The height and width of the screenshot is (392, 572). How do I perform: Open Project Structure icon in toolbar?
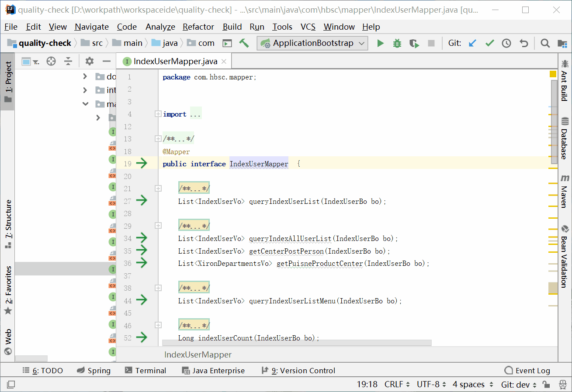(x=562, y=43)
